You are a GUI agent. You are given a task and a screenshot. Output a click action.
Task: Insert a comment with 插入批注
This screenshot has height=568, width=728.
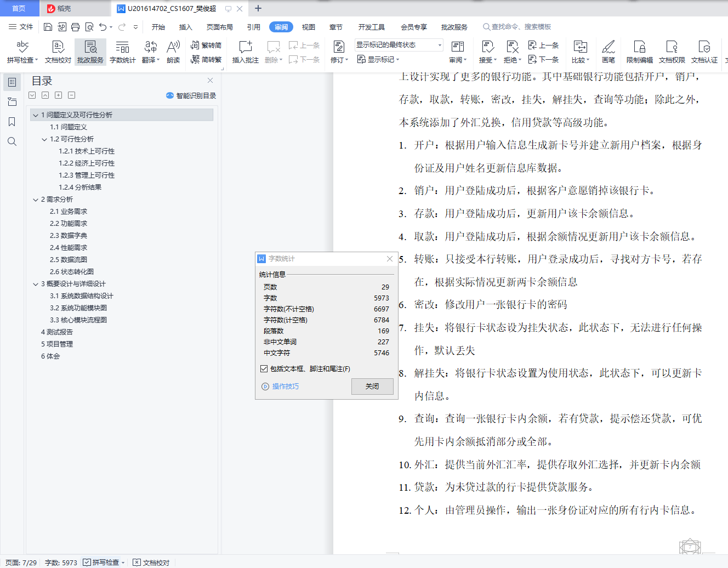pyautogui.click(x=245, y=52)
